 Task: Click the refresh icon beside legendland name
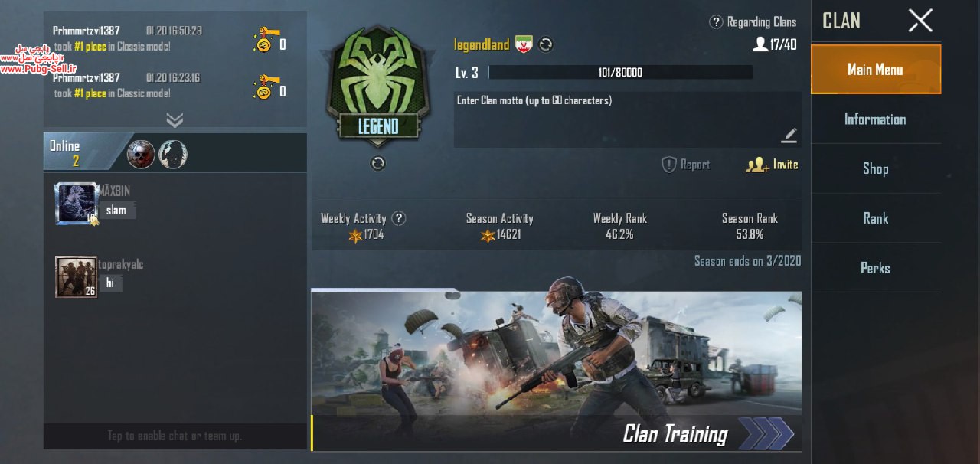546,44
